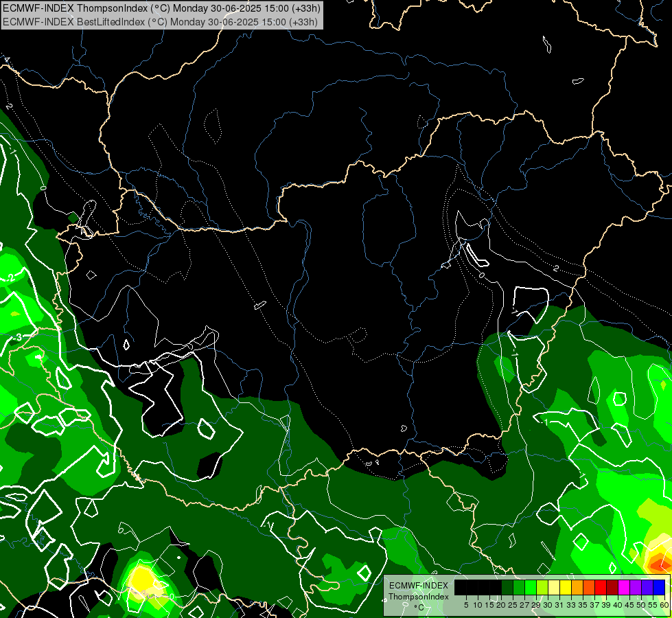Click the bright green legend swatch
Screen dimensions: 672x618
[x=530, y=587]
